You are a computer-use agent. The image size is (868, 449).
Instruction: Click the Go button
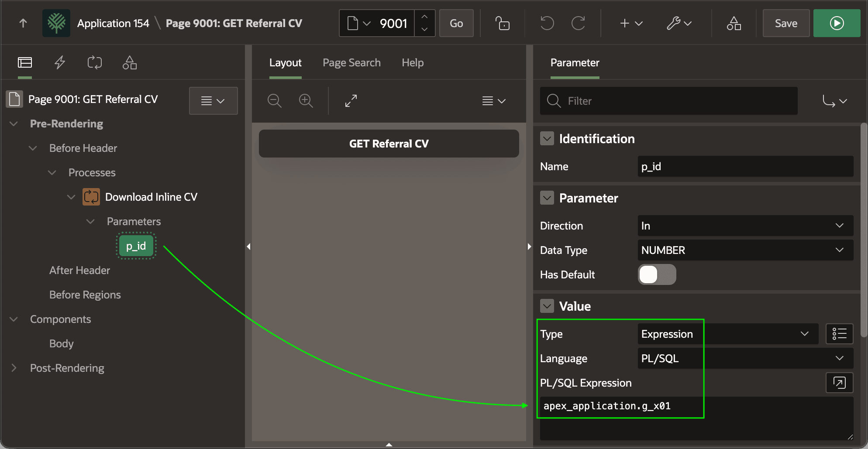click(x=456, y=23)
